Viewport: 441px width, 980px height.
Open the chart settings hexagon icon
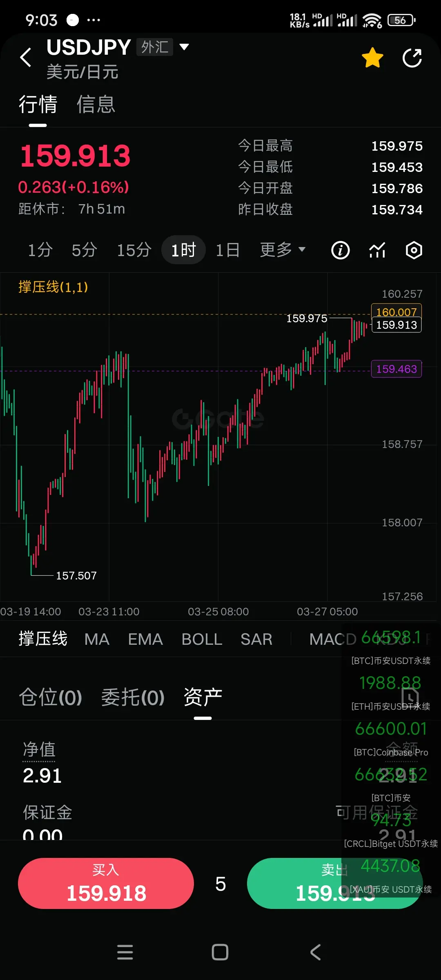(414, 250)
